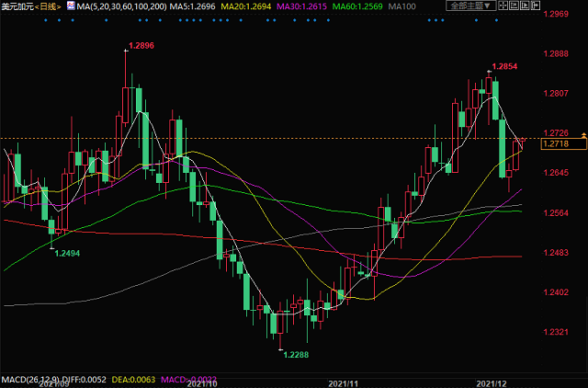
Task: Click the current price tag 1.2718
Action: (x=556, y=144)
